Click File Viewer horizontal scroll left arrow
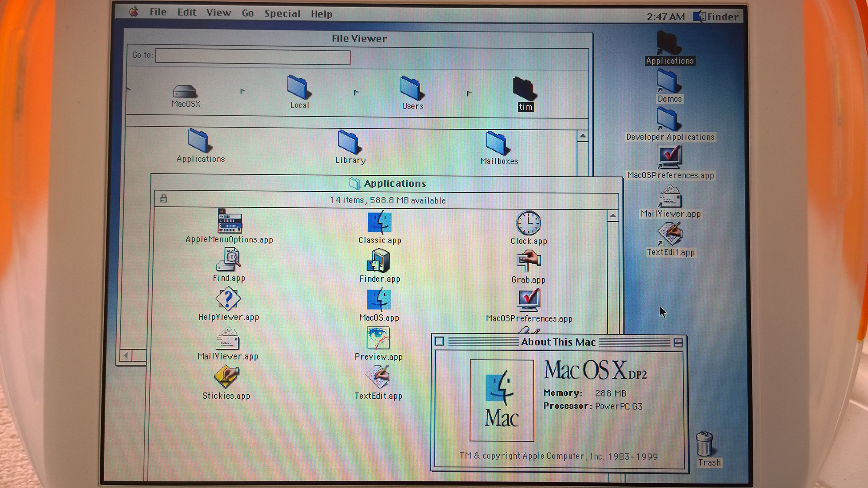The image size is (868, 488). [126, 355]
